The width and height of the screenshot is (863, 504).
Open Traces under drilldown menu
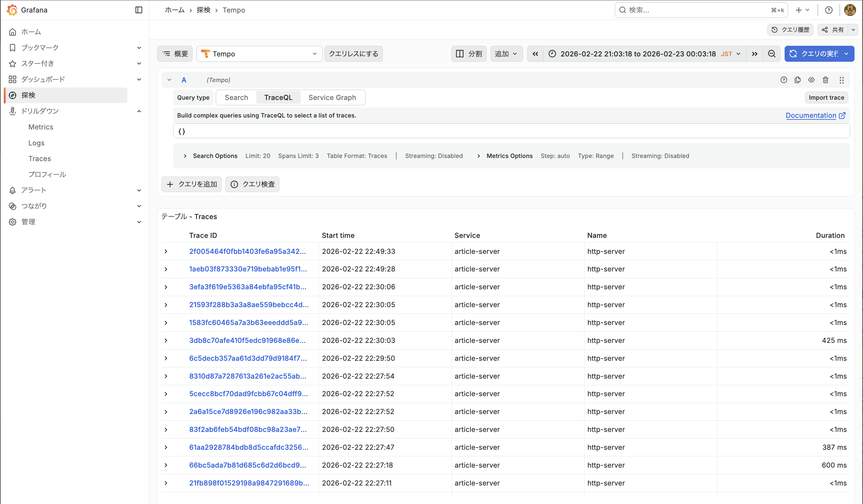coord(40,159)
